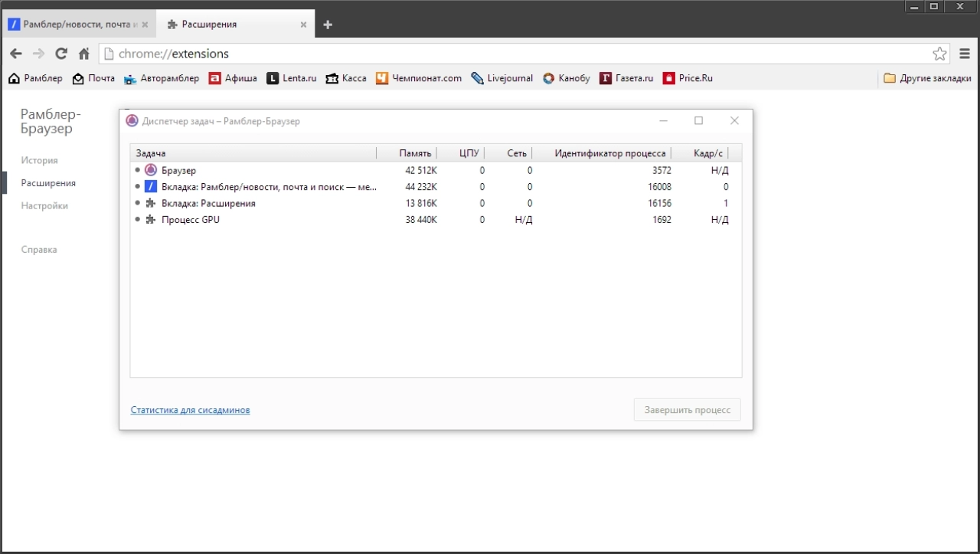Sort by the Идентификатор процесса column header
Screen dimensions: 980x554
[602, 153]
